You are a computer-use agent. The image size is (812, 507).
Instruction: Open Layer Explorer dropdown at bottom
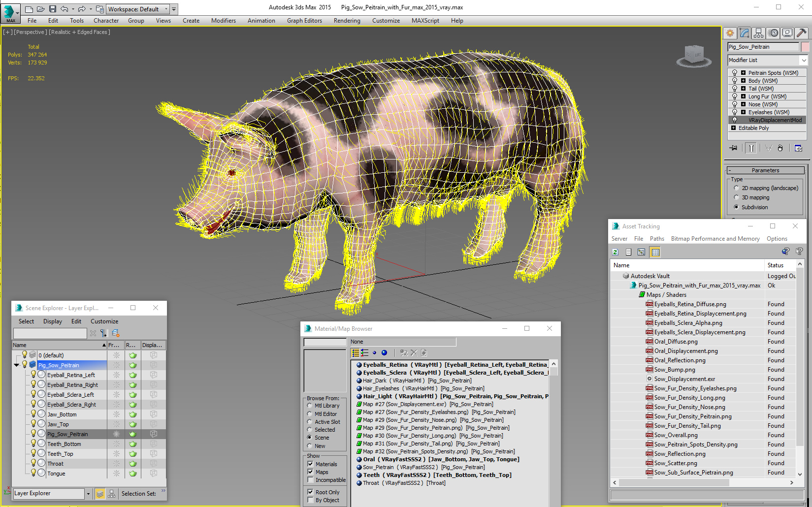pos(88,494)
